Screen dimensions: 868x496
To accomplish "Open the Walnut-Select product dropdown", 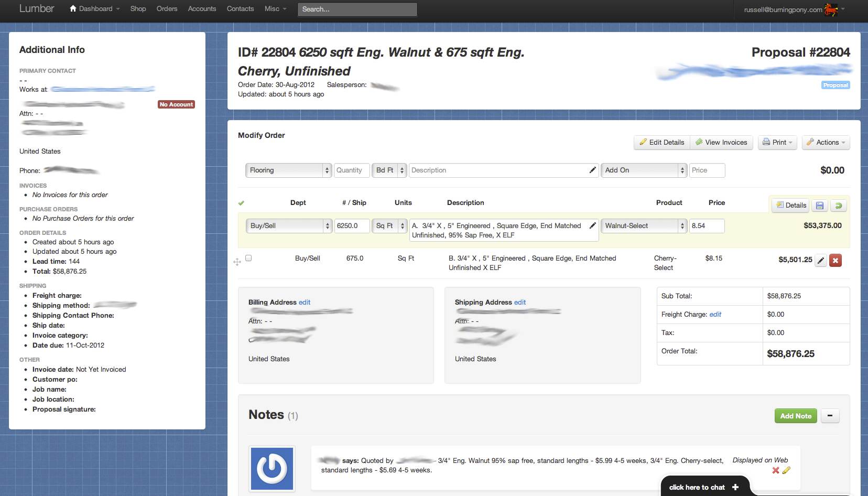I will tap(644, 226).
